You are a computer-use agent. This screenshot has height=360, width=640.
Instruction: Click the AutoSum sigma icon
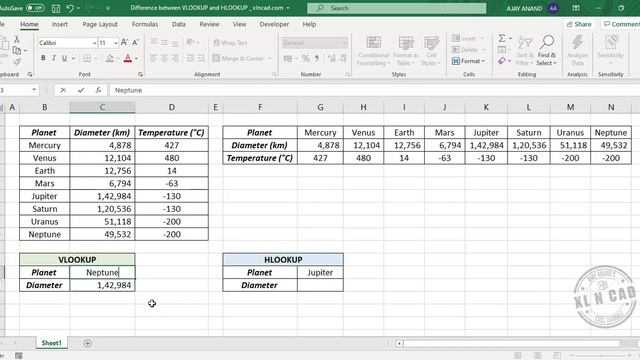point(502,38)
